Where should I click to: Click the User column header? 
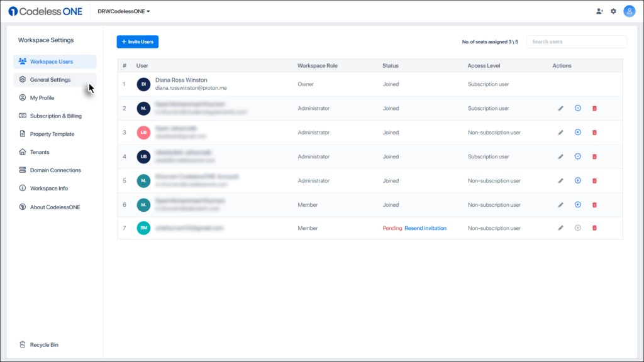tap(142, 65)
